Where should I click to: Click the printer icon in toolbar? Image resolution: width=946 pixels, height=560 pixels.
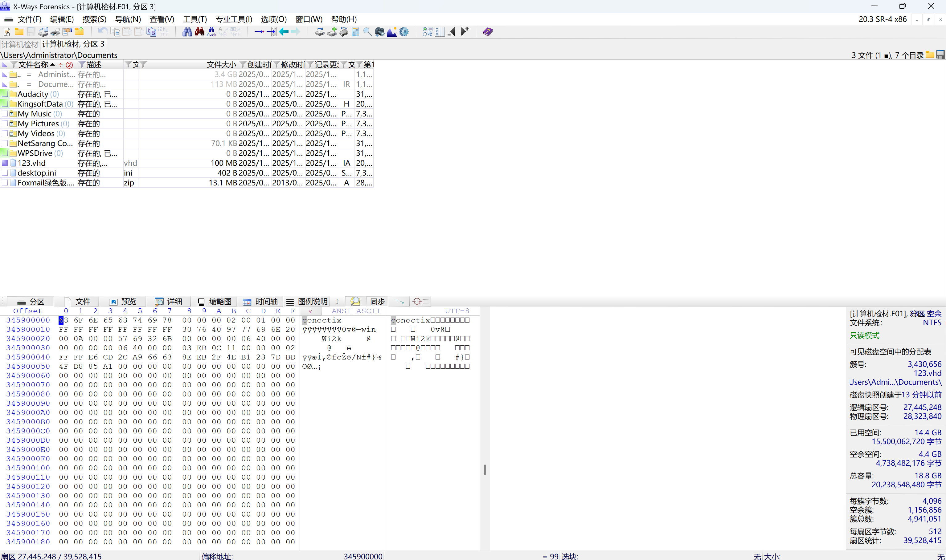coord(55,32)
